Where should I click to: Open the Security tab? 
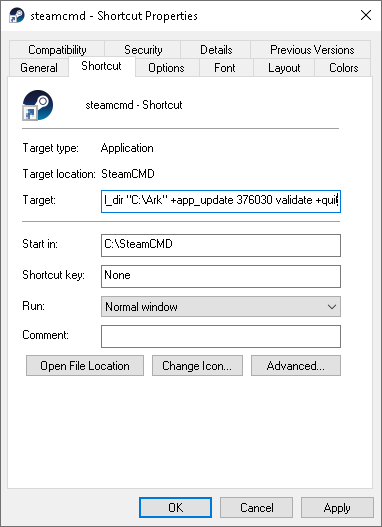point(143,50)
